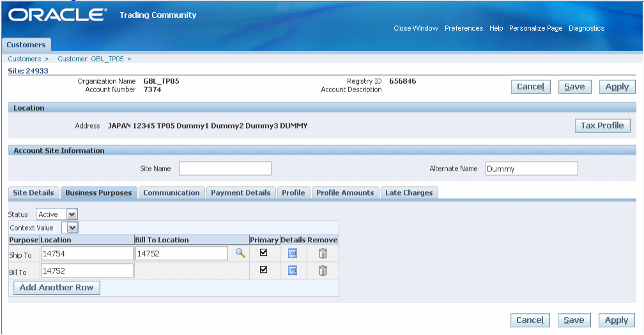Follow the Customer: GBL_TP05 breadcrumb

(x=90, y=59)
